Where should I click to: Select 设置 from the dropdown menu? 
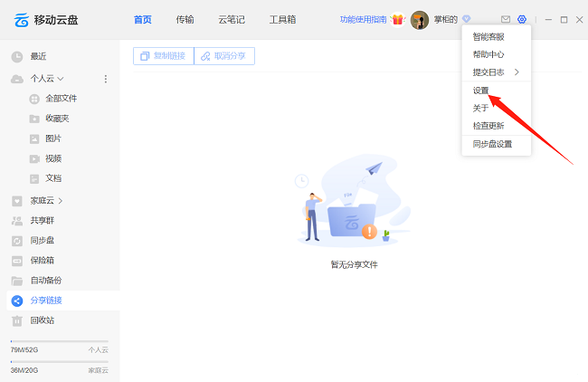(481, 90)
